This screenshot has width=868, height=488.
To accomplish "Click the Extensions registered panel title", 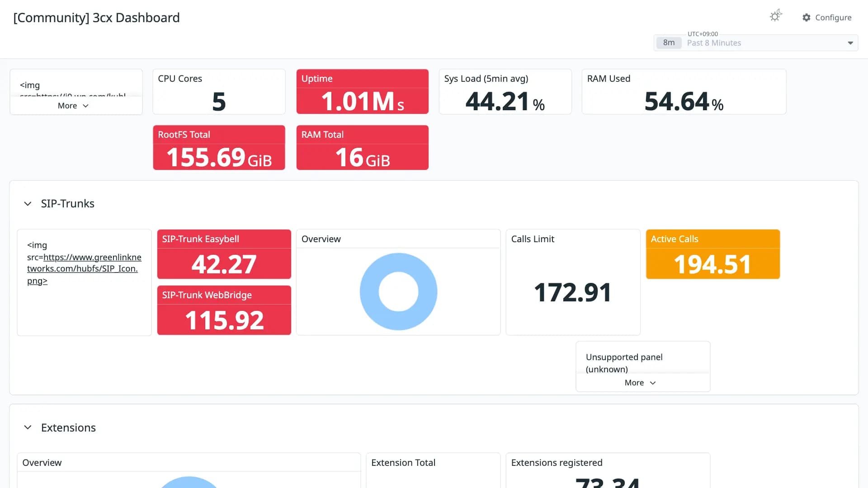I will tap(557, 463).
